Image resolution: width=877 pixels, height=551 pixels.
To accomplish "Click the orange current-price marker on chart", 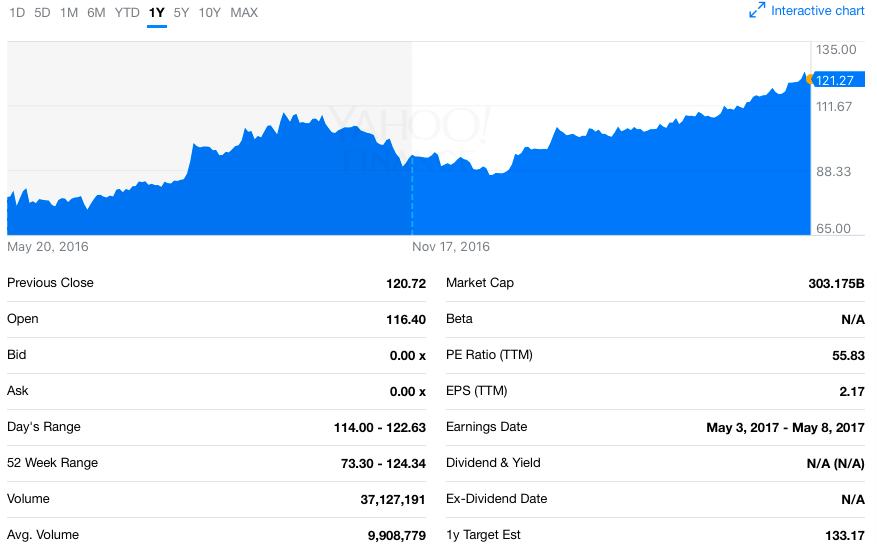I will tap(808, 78).
